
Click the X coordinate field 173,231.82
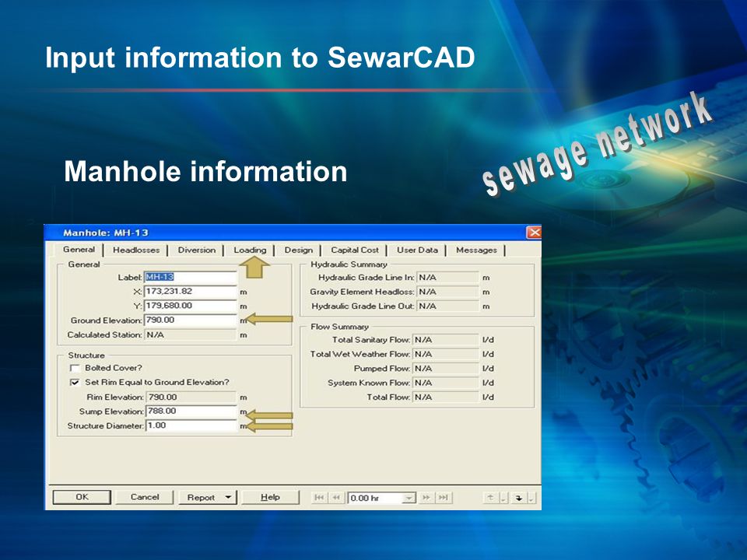point(190,292)
